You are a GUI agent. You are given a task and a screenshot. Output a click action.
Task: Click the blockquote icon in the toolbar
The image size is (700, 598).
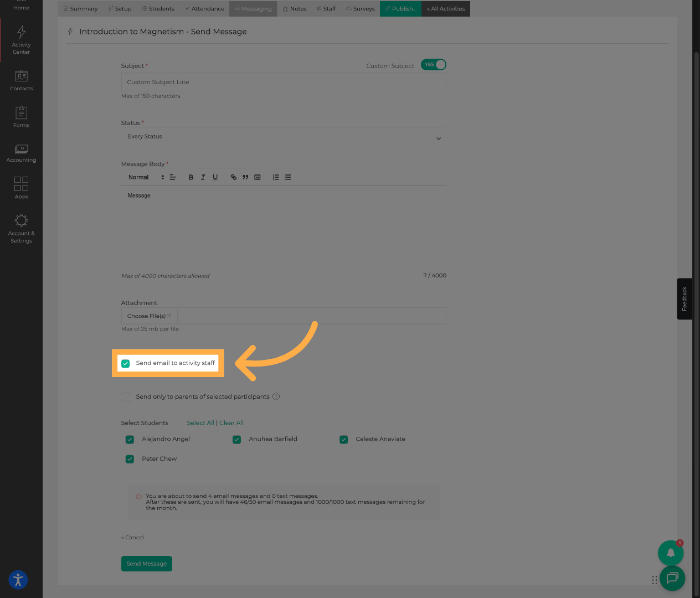click(245, 177)
